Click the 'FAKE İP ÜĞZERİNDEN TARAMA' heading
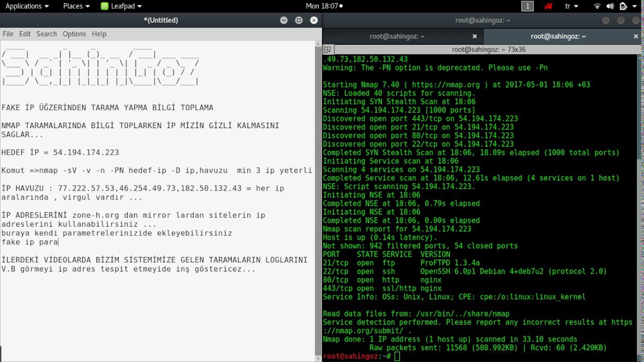This screenshot has height=362, width=644. (107, 108)
